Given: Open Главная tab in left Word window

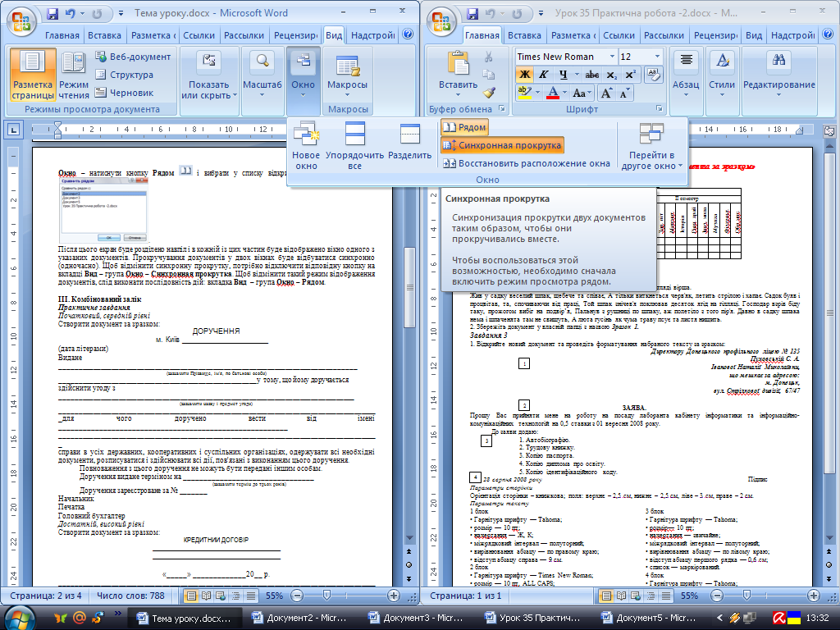Looking at the screenshot, I should (x=62, y=35).
